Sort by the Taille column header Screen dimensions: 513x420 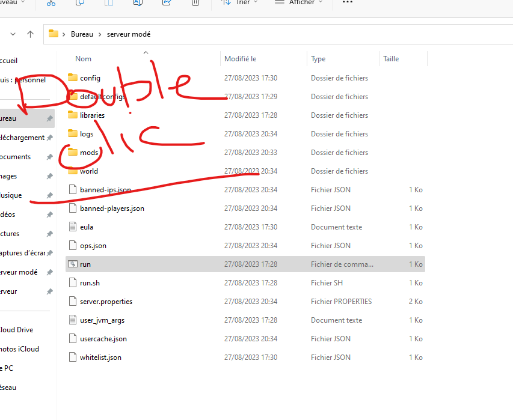tap(391, 59)
